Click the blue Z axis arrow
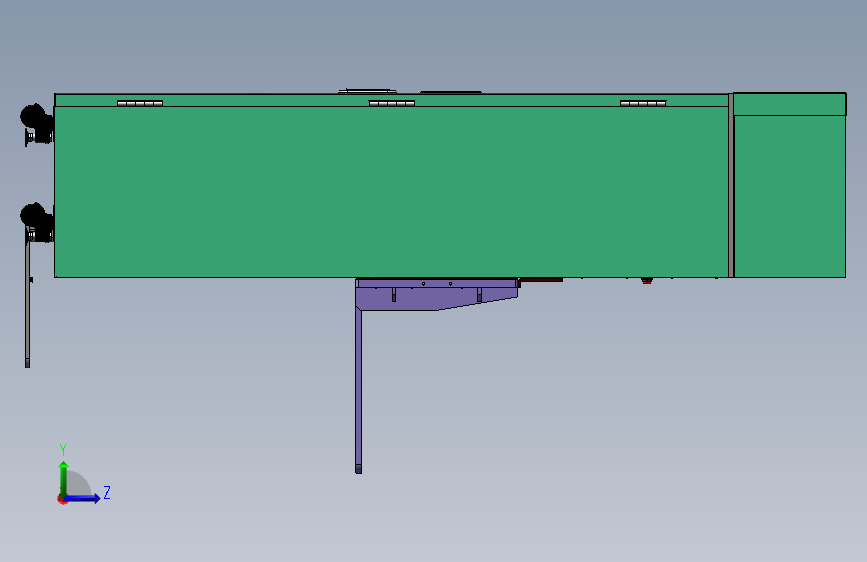The image size is (867, 562). (x=82, y=498)
